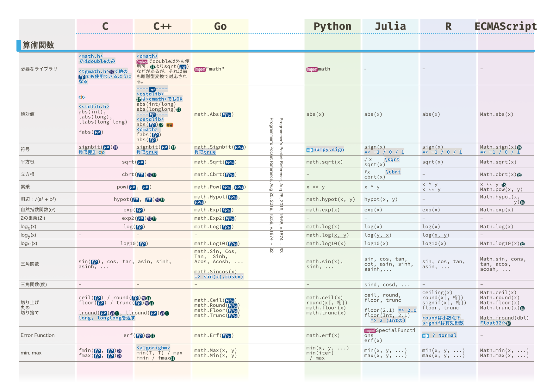
Task: Click the 算術関数 section heading
Action: (x=38, y=45)
